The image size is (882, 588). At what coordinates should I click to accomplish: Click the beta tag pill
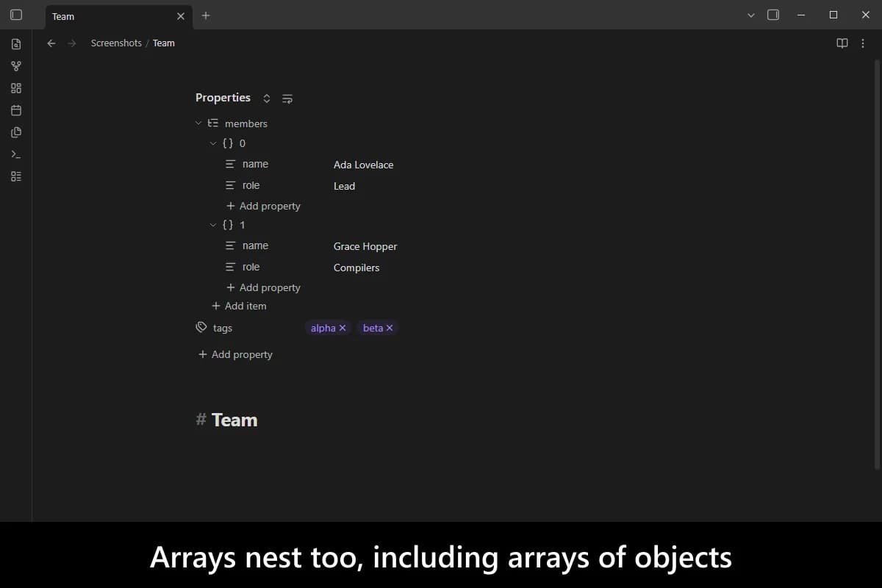378,328
